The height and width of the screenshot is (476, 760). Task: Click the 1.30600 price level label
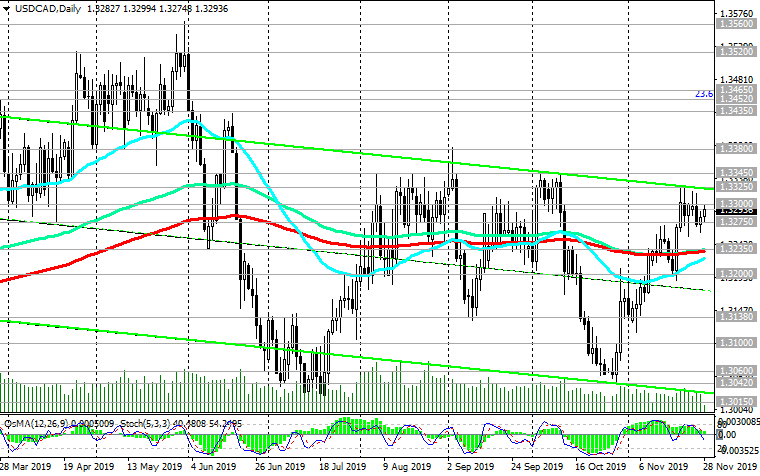[736, 371]
